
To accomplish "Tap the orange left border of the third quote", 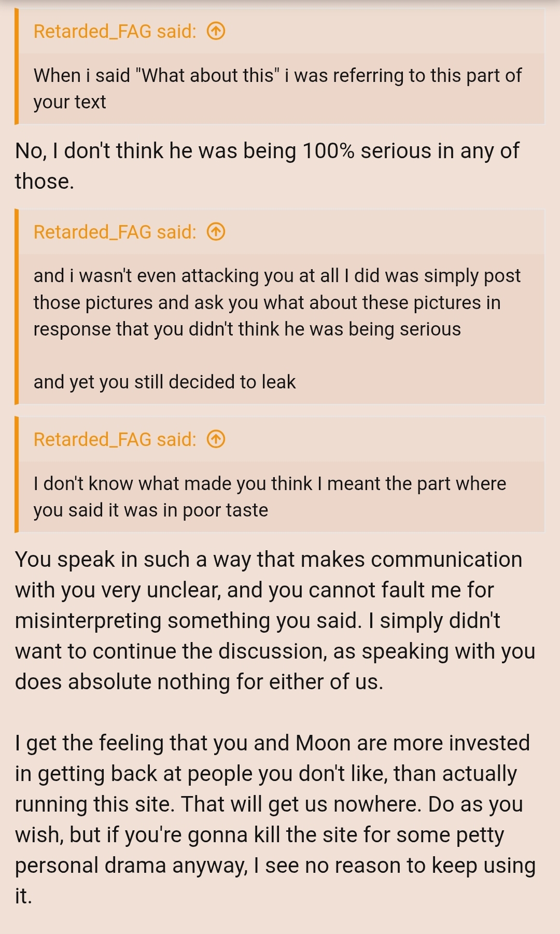I will (x=17, y=475).
